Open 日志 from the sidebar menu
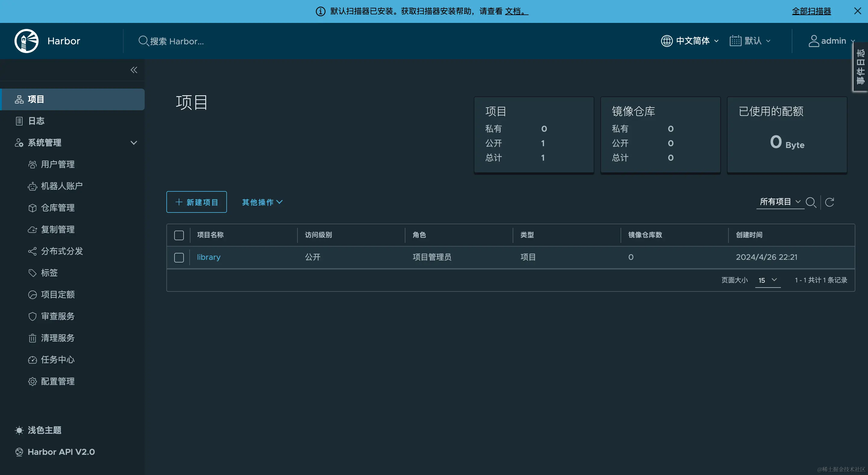868x475 pixels. tap(36, 121)
